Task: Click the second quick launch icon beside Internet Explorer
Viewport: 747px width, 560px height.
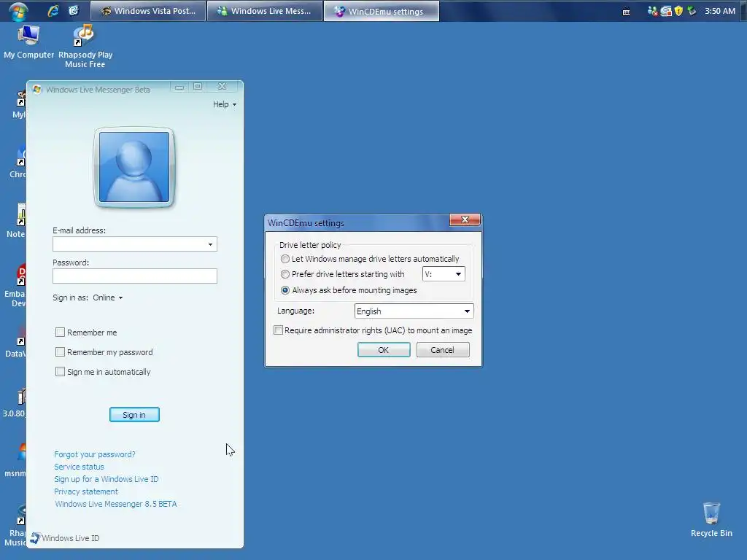Action: coord(74,10)
